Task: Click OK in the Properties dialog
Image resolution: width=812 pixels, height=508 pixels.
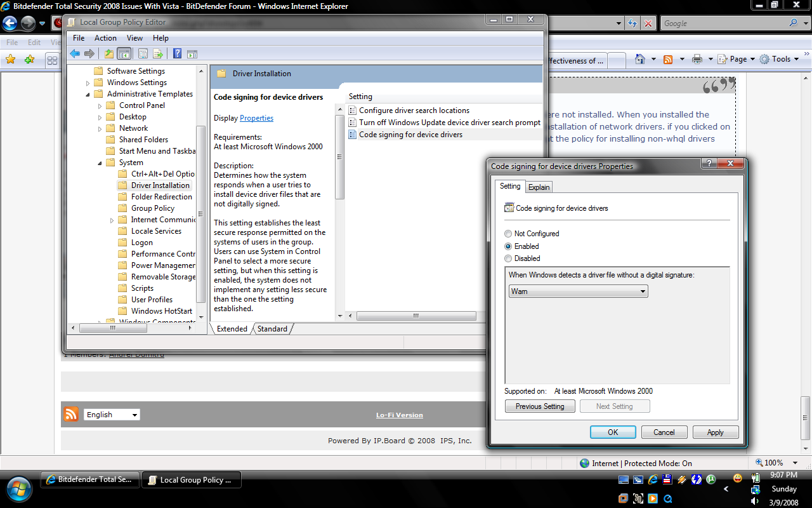Action: coord(613,432)
